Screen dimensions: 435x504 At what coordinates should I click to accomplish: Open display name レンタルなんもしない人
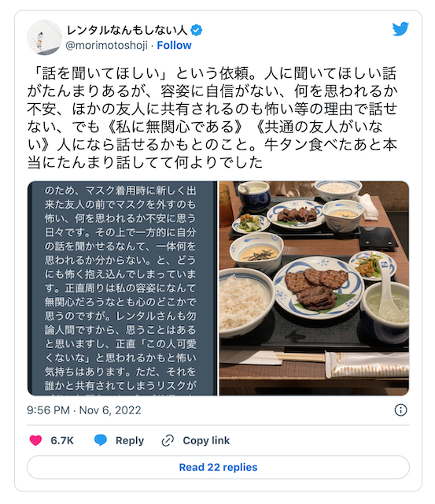[x=127, y=30]
